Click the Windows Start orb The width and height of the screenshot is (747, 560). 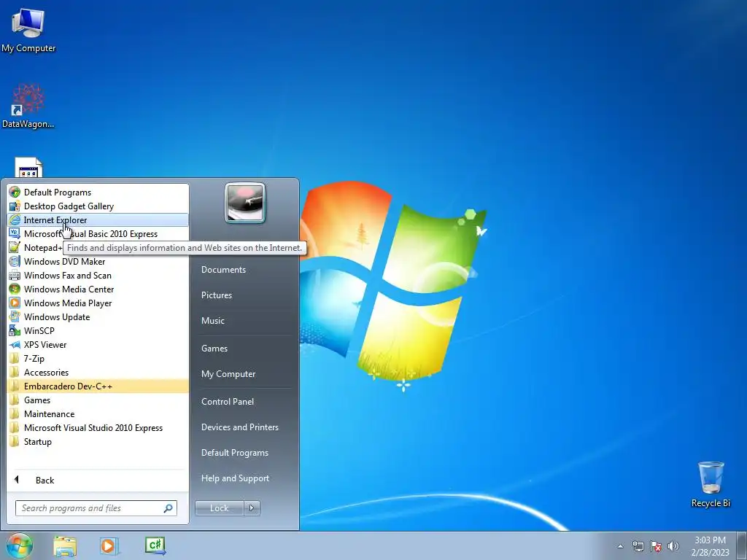pyautogui.click(x=19, y=546)
